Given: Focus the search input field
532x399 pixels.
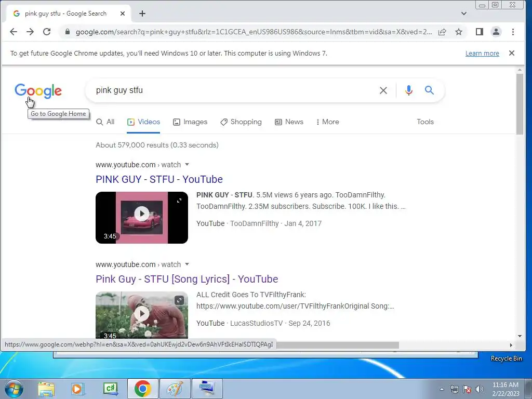Looking at the screenshot, I should (x=234, y=90).
